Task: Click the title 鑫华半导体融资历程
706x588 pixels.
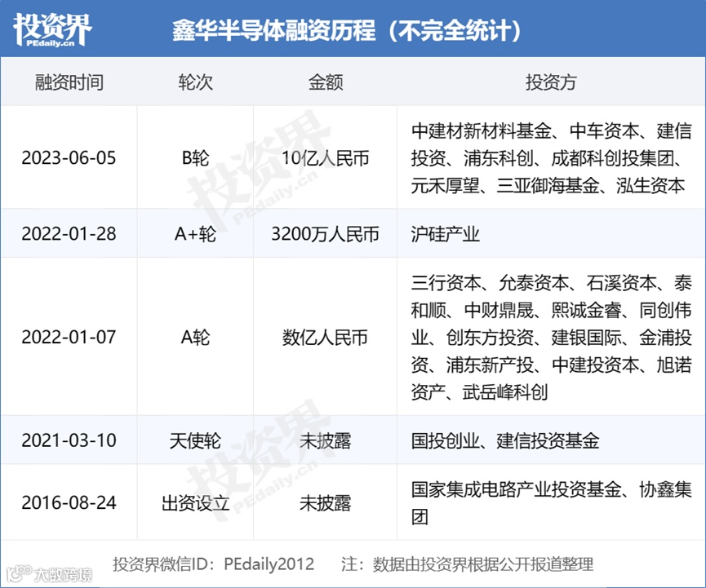Action: (273, 31)
